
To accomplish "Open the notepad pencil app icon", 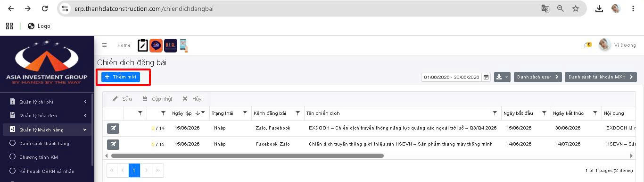I will pos(143,45).
